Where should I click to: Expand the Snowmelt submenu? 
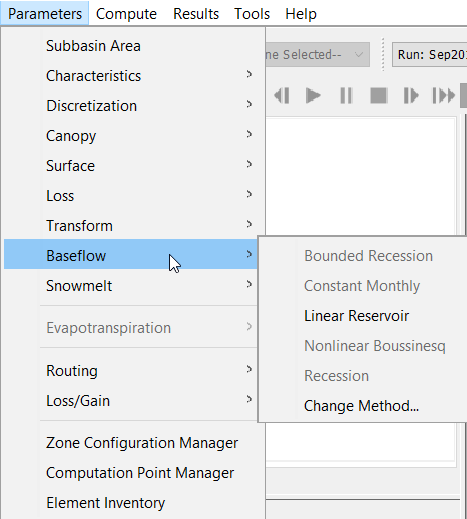point(131,286)
